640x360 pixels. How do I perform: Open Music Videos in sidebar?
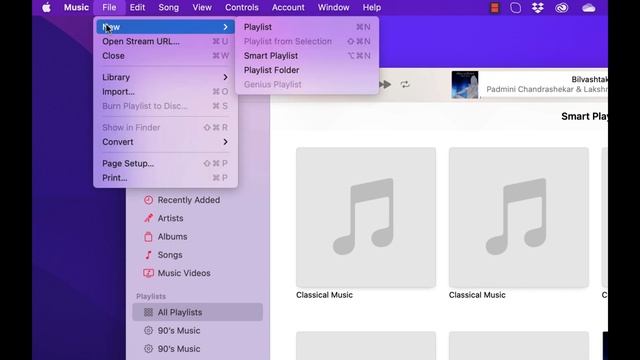(x=197, y=273)
